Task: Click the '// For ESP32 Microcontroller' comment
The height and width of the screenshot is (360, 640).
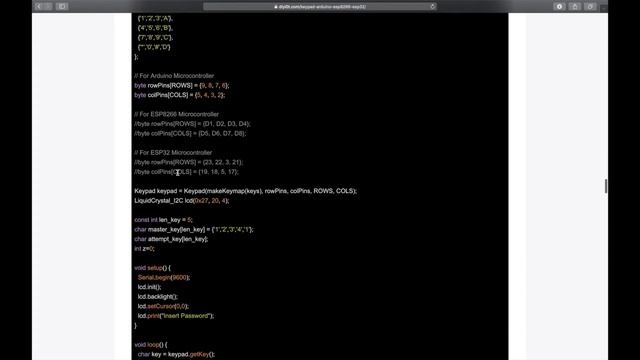Action: pos(173,153)
